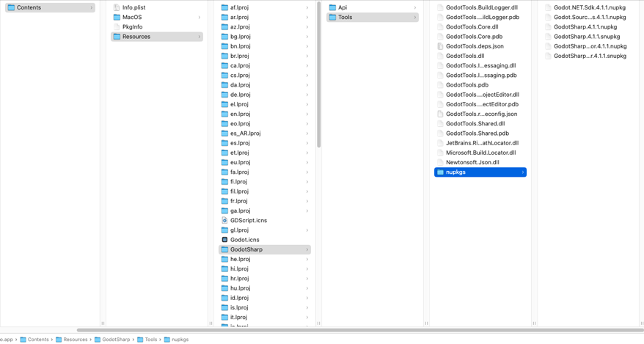Screen dimensions: 644x344
Task: Expand the en.lproj folder chevron
Action: [307, 114]
